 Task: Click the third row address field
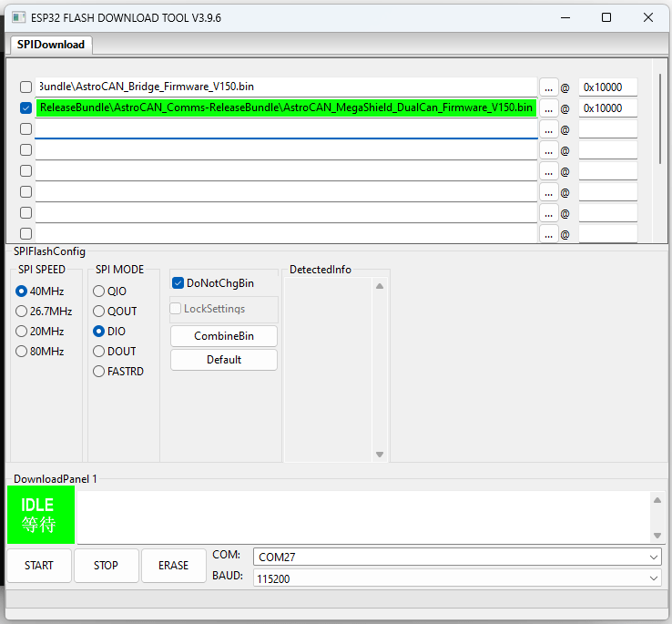607,129
